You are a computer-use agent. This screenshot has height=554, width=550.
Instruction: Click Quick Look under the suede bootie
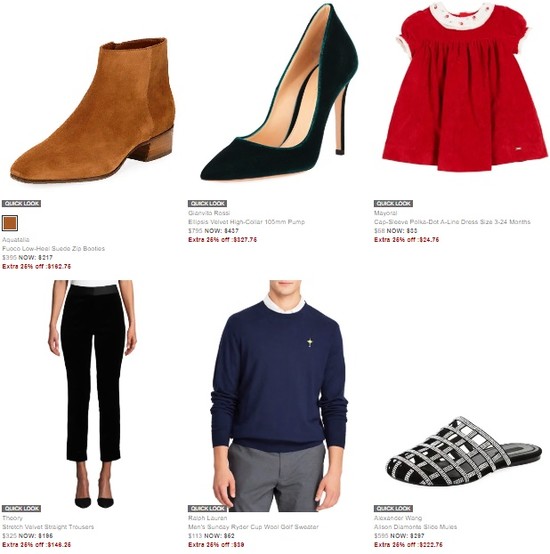coord(21,204)
